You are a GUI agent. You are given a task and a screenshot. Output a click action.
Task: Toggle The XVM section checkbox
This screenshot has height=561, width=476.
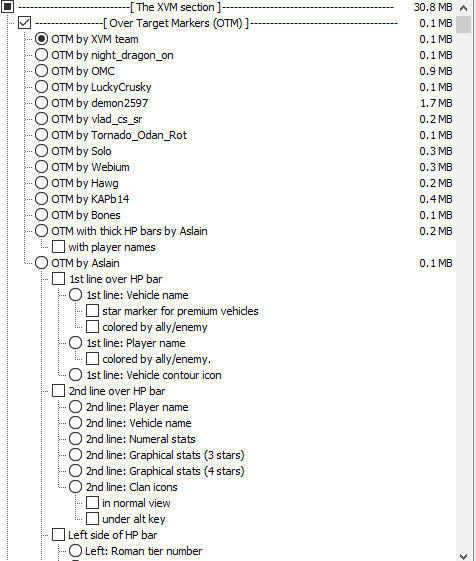pos(8,6)
